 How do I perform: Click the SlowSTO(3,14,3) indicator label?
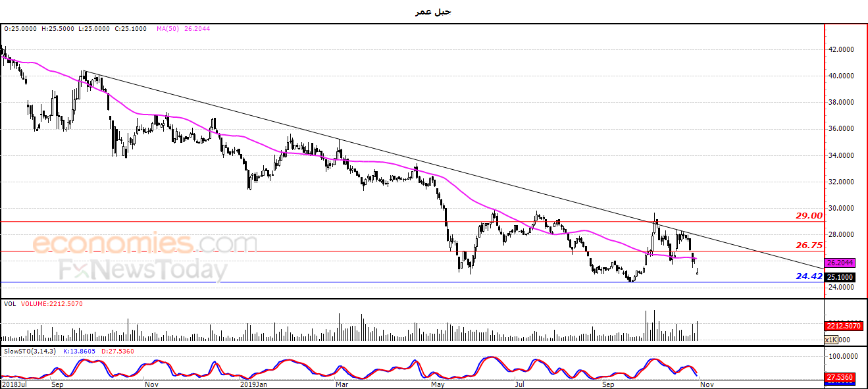pos(31,351)
